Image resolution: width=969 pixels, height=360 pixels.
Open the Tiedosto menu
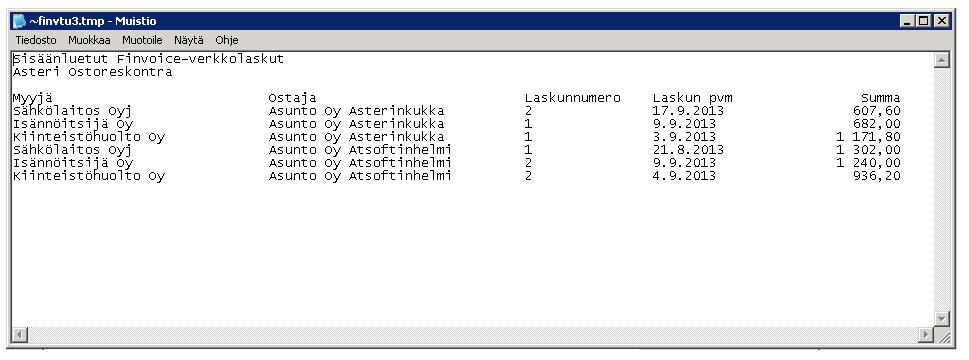point(36,40)
